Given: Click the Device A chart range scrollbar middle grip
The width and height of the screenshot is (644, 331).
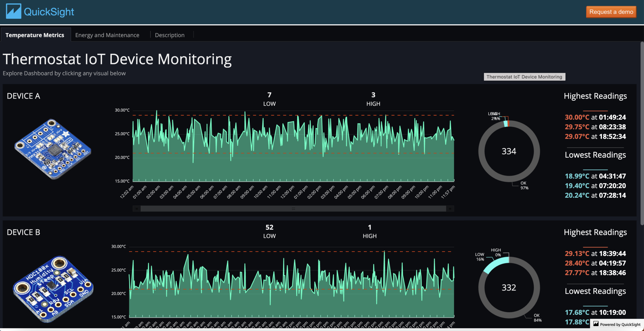Looking at the screenshot, I should [x=293, y=209].
